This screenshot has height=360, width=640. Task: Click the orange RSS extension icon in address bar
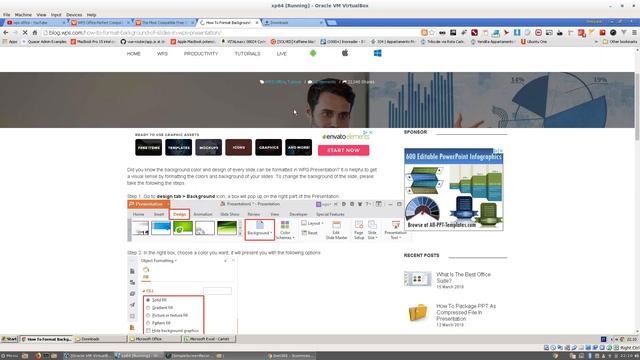424,33
